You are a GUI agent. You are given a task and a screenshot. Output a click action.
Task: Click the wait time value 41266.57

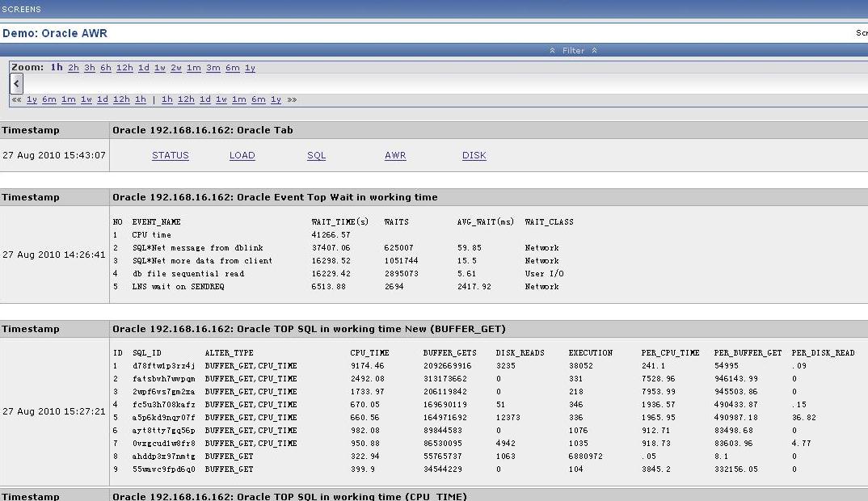pyautogui.click(x=331, y=234)
